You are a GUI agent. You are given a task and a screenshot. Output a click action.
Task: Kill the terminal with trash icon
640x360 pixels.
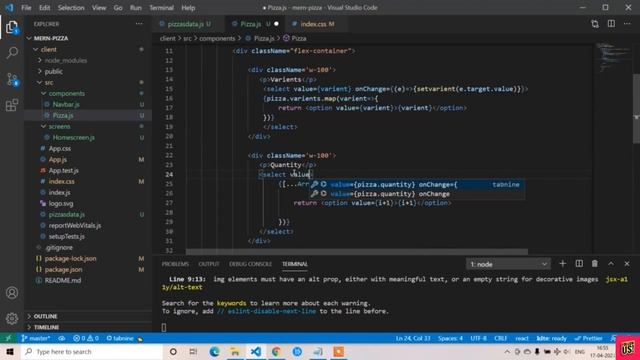(x=595, y=264)
